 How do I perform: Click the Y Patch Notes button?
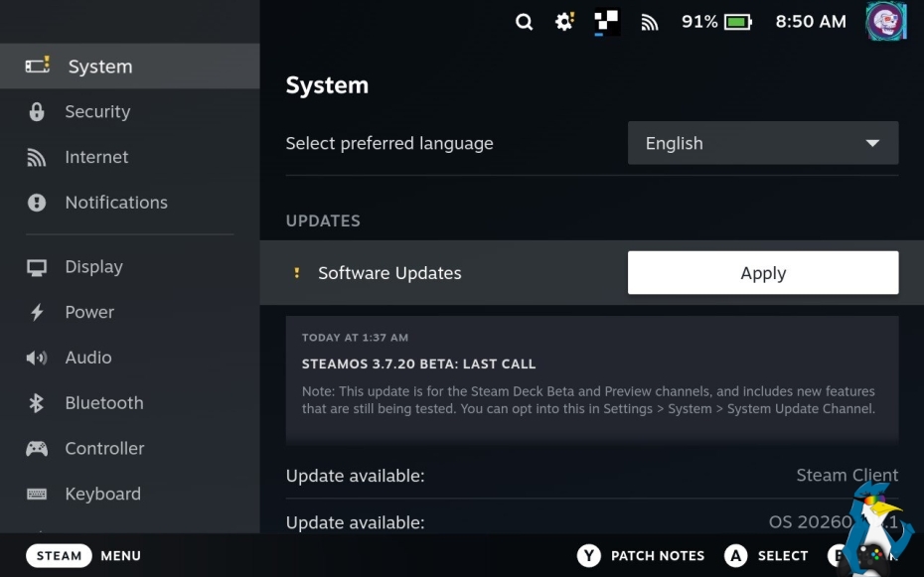641,556
